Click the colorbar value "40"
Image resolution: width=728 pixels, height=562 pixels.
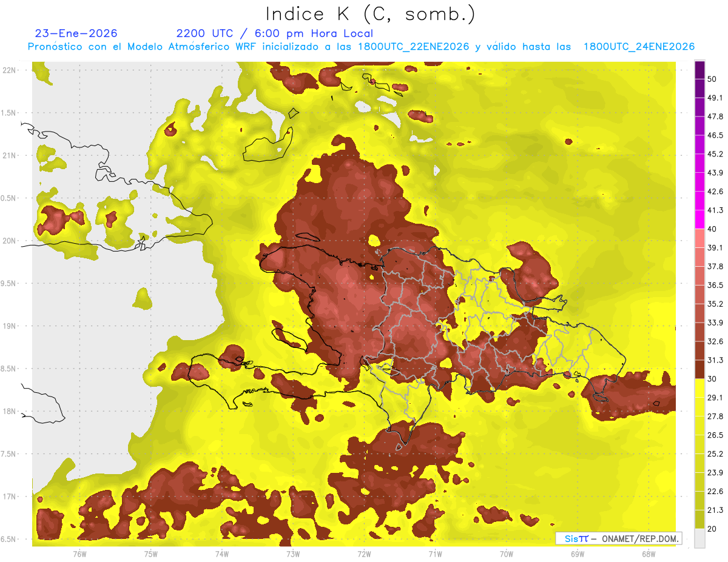(713, 229)
